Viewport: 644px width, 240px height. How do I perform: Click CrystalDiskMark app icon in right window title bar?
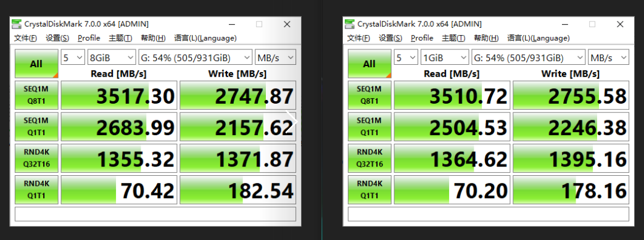tap(350, 24)
